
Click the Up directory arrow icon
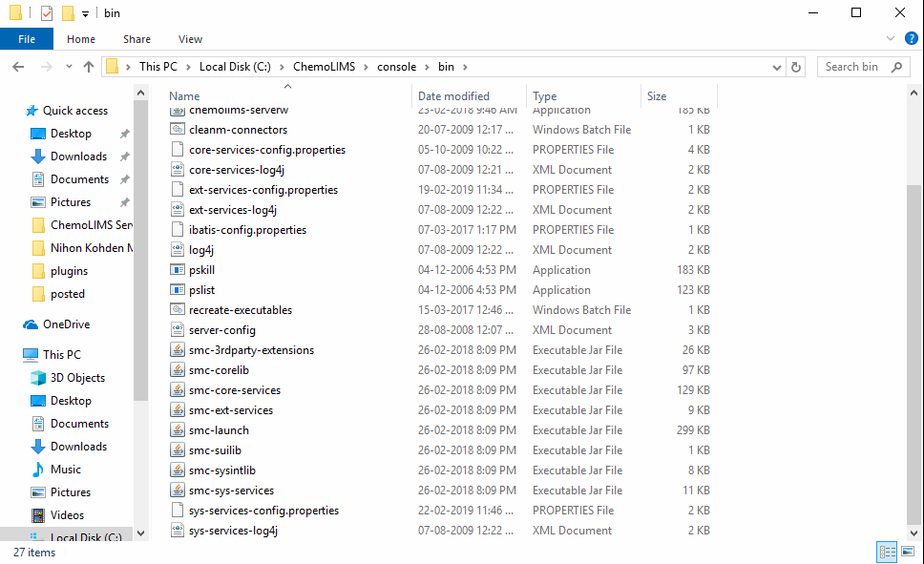point(89,67)
